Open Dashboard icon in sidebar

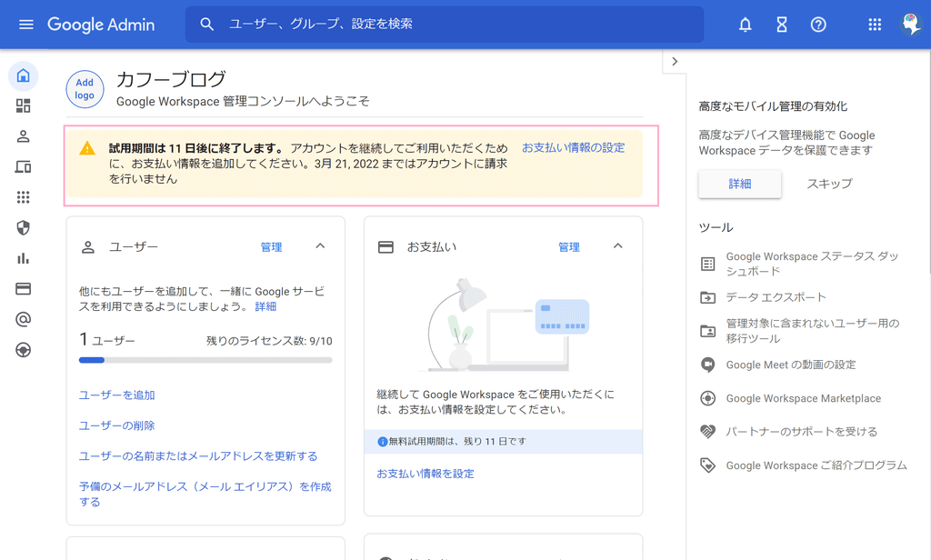click(23, 105)
